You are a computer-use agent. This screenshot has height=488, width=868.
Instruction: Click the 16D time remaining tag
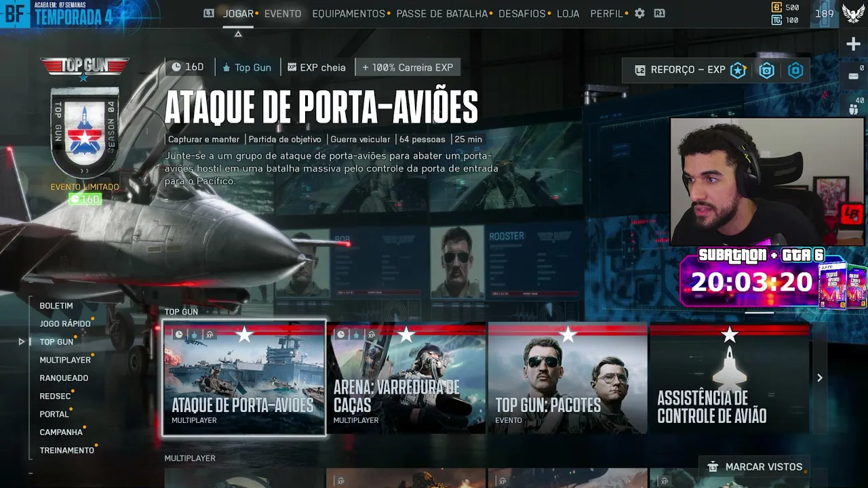coord(189,67)
